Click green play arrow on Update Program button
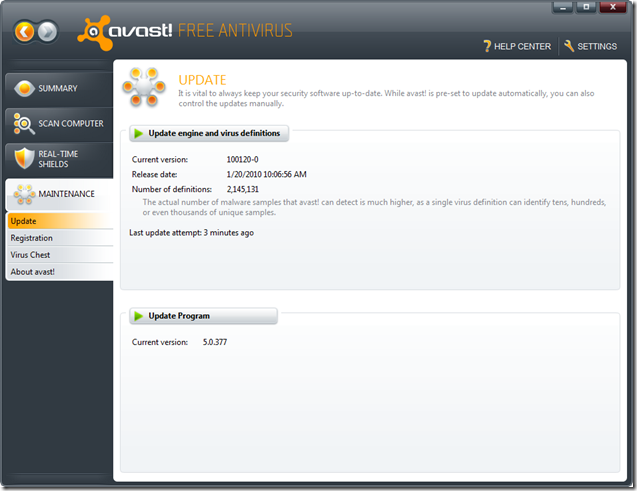 139,316
